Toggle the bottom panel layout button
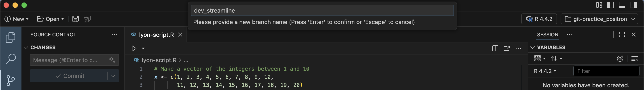Viewport: 644px width, 90px height. pyautogui.click(x=622, y=5)
